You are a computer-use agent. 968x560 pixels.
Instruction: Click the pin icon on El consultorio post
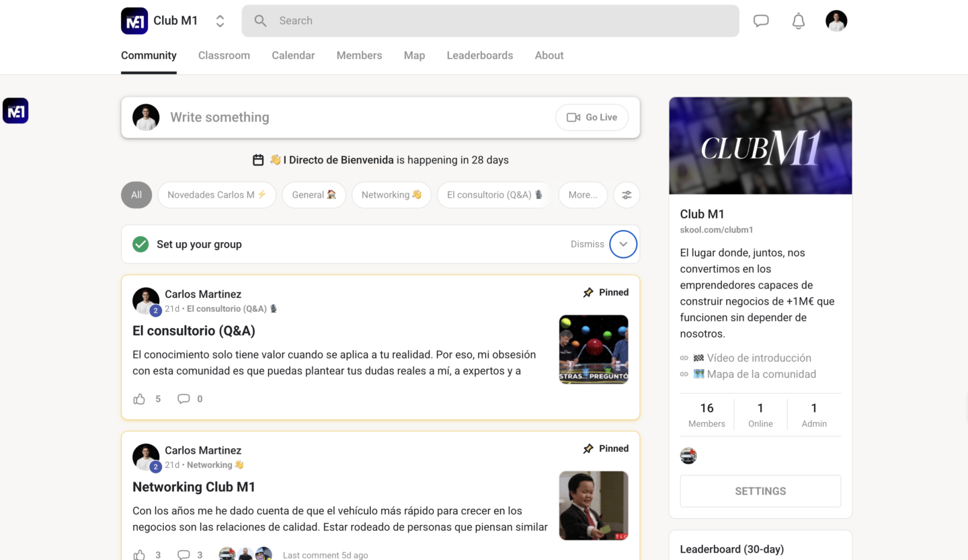588,292
